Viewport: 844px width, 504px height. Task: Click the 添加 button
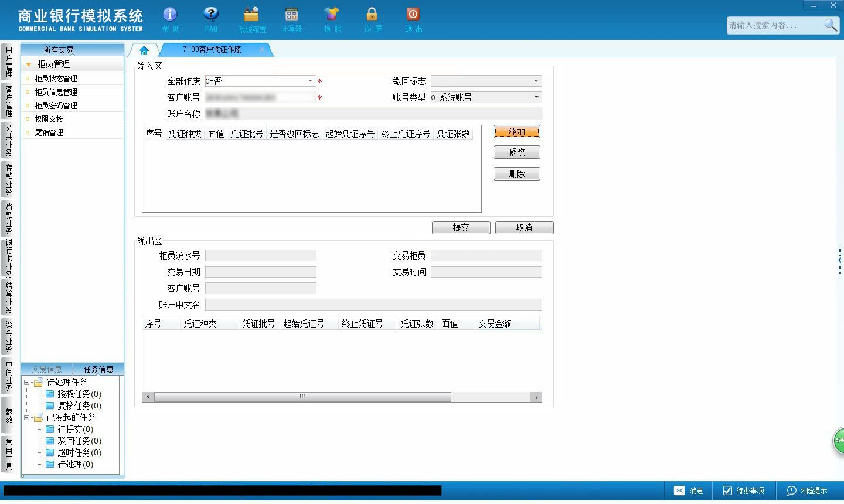click(516, 131)
